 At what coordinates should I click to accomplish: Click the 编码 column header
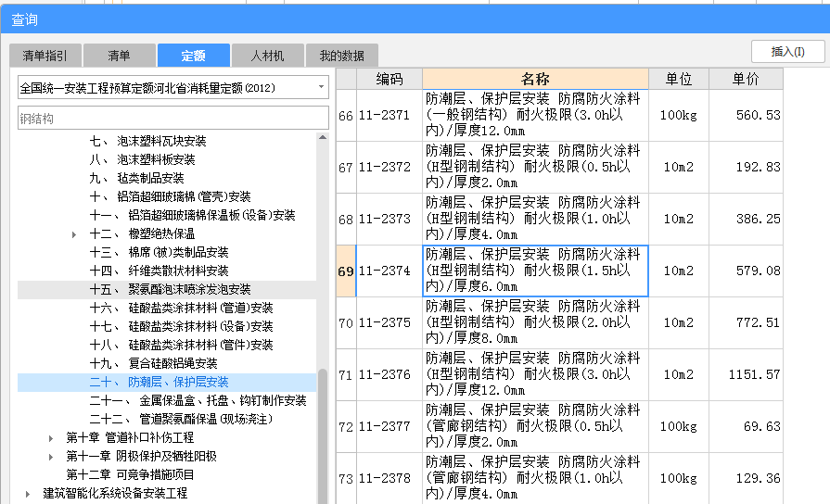[x=389, y=79]
